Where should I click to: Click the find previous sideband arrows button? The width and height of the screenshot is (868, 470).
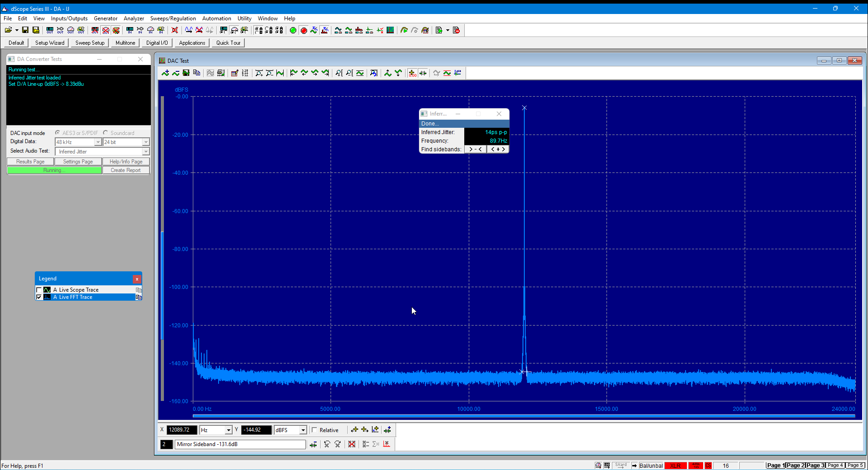point(476,149)
